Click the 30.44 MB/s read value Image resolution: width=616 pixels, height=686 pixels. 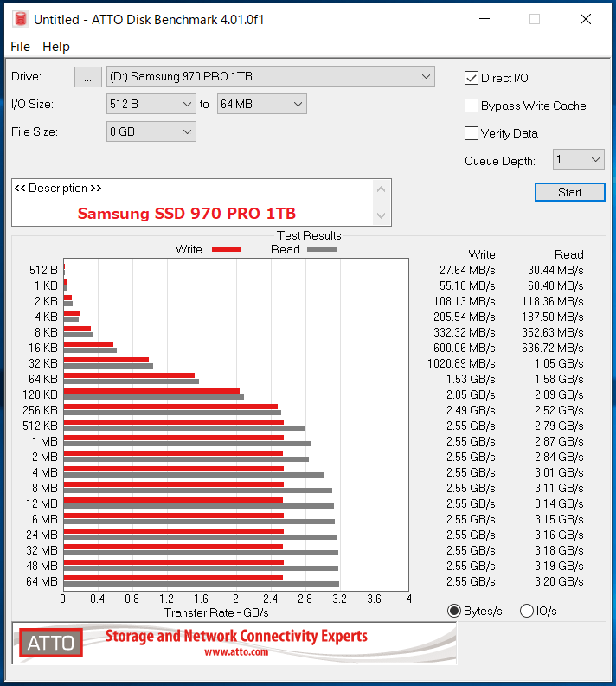tap(555, 271)
